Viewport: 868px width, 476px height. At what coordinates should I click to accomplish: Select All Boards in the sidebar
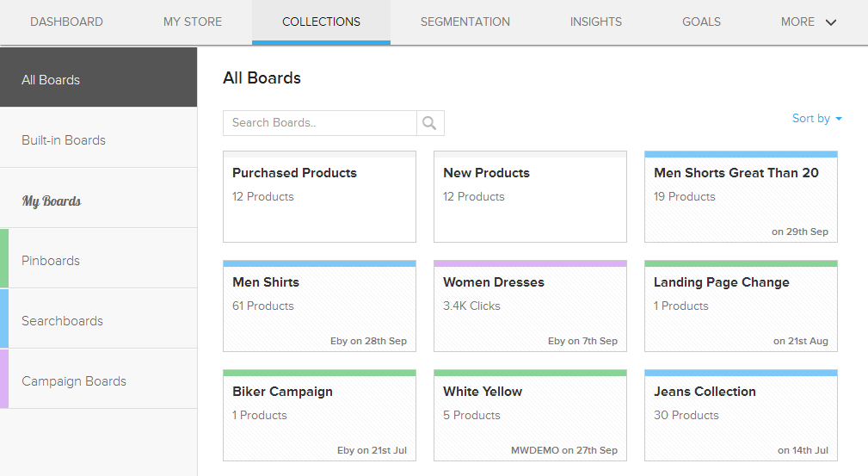click(98, 80)
